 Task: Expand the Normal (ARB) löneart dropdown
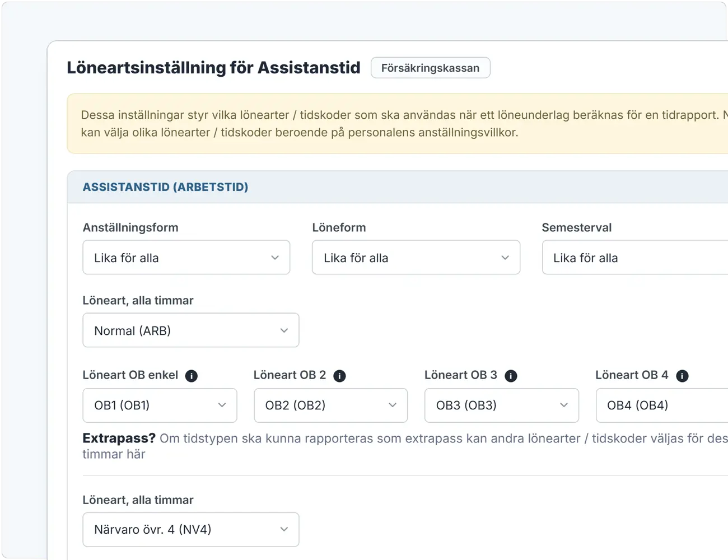pyautogui.click(x=191, y=330)
